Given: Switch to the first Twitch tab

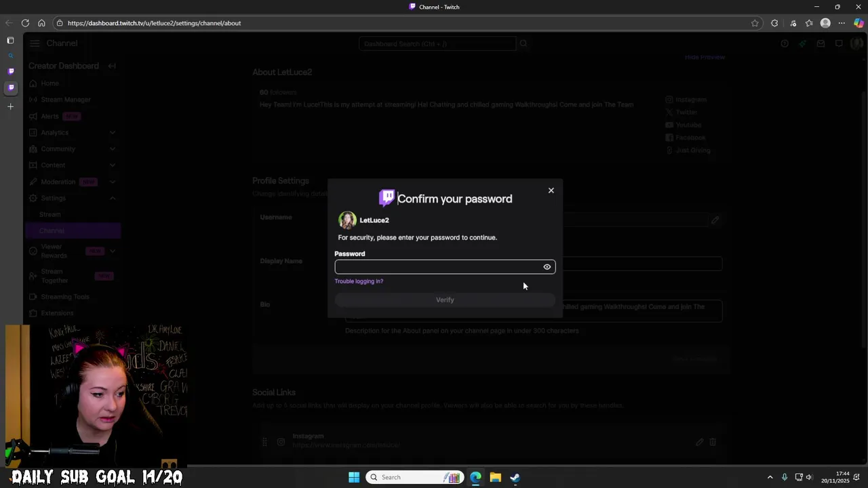Looking at the screenshot, I should coord(10,71).
